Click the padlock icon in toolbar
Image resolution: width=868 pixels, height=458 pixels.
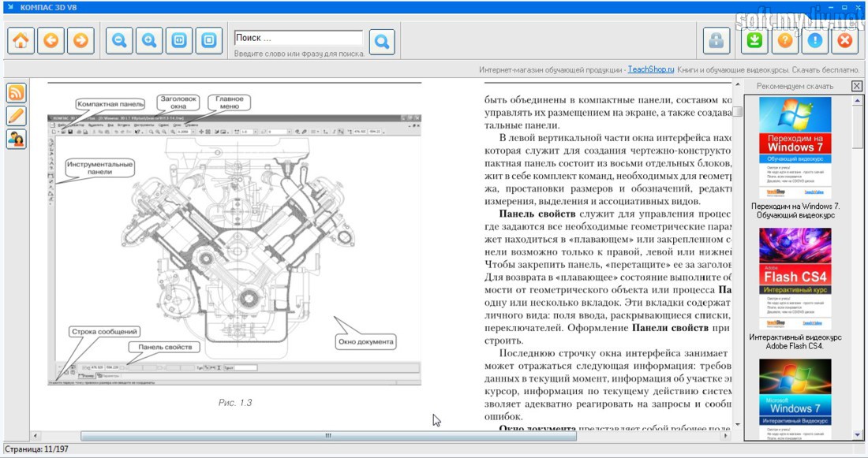coord(716,40)
